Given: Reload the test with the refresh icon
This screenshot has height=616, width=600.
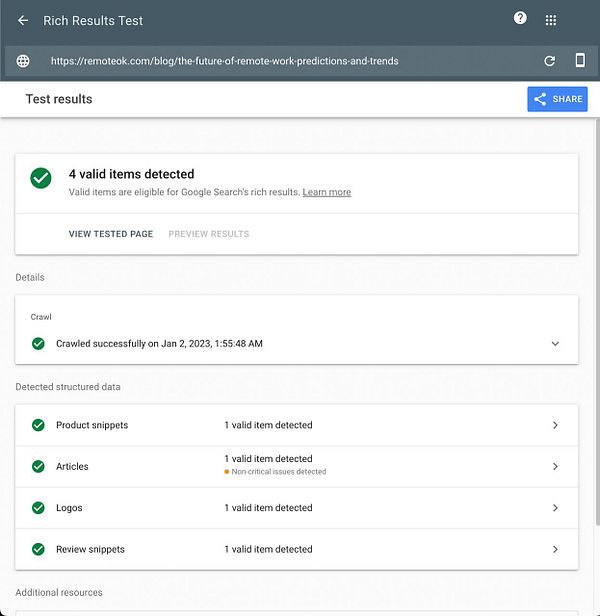Looking at the screenshot, I should pos(549,61).
